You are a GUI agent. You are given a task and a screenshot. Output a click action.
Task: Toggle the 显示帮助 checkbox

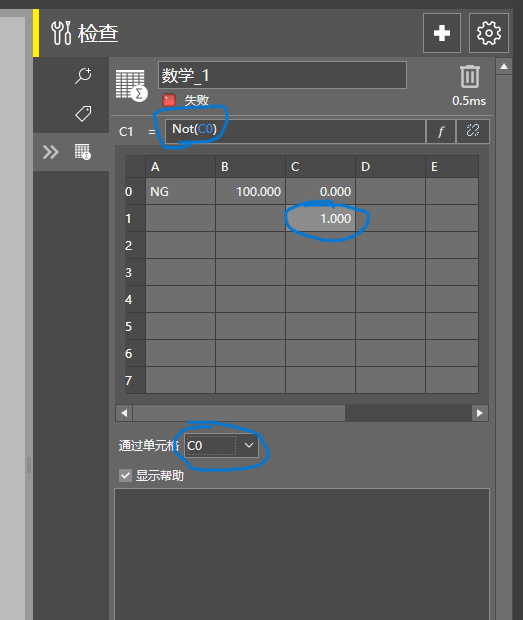click(125, 475)
